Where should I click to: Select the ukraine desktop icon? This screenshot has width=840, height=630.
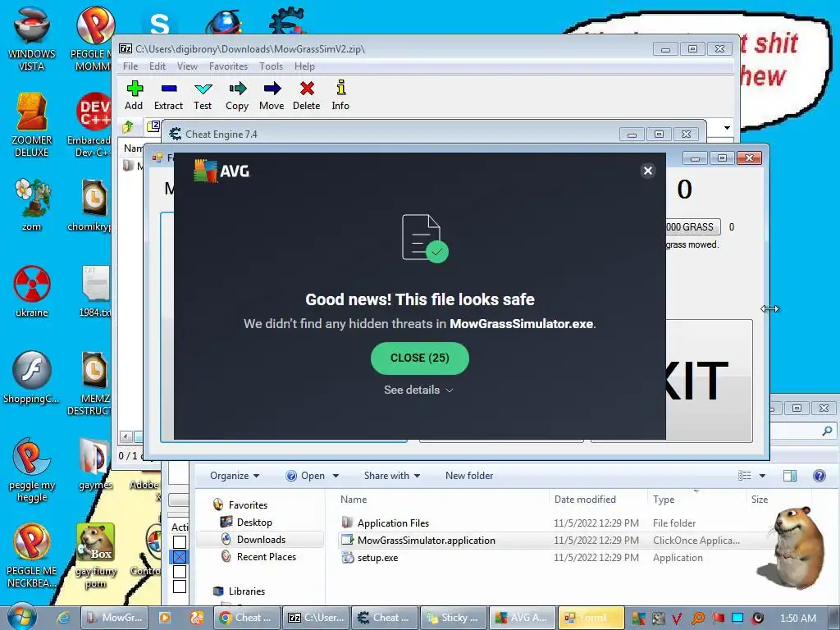point(32,291)
